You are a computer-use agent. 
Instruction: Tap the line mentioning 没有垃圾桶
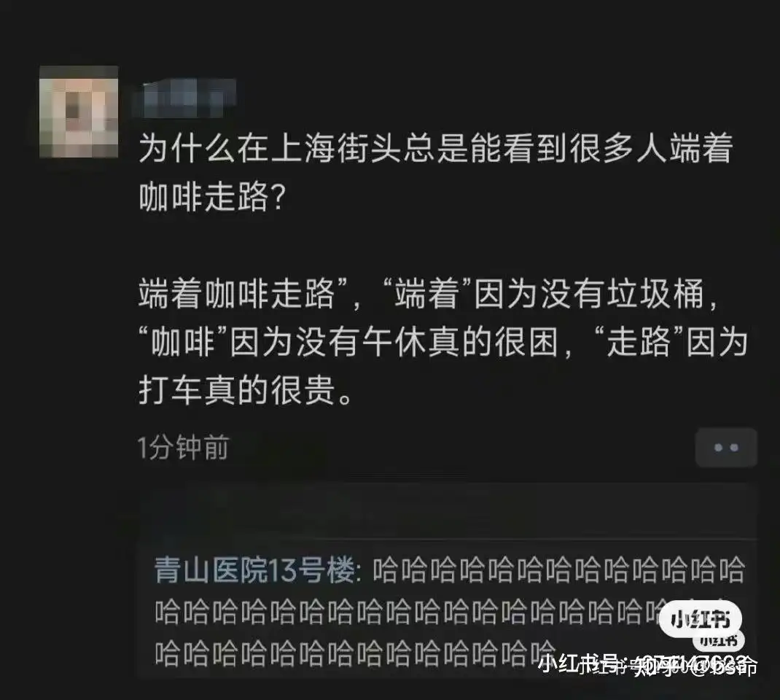point(429,294)
